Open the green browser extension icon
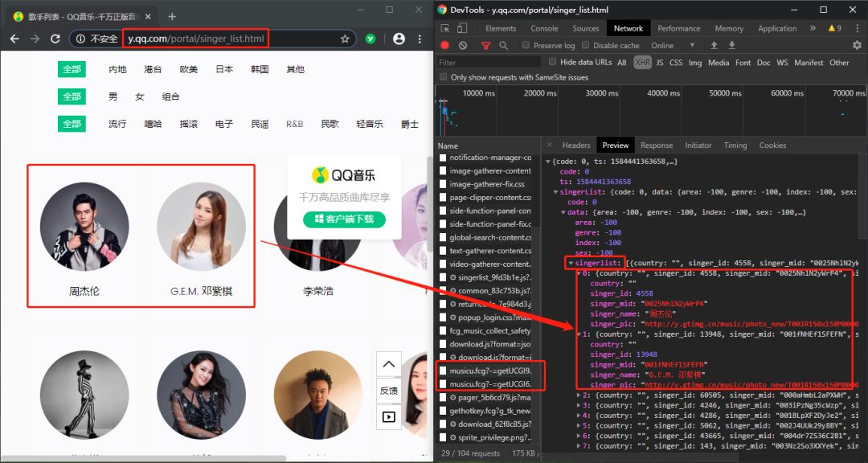 pyautogui.click(x=371, y=39)
